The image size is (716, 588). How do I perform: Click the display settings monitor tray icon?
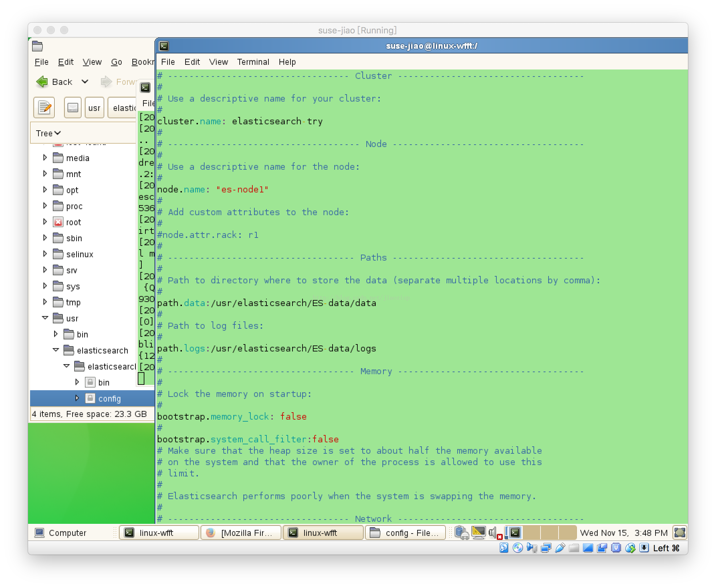click(478, 533)
